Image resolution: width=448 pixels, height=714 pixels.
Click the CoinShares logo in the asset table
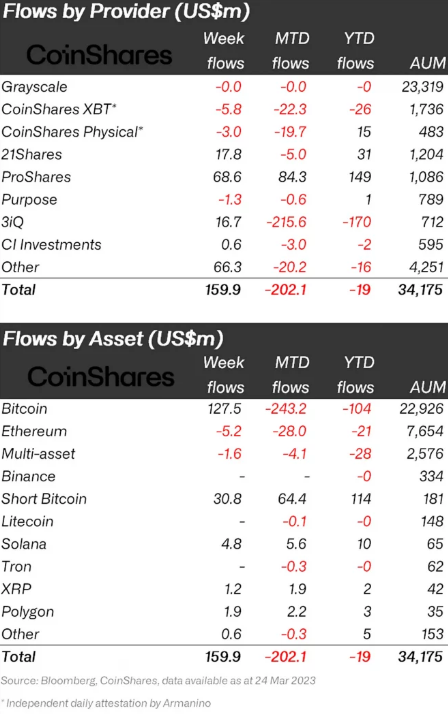(101, 377)
